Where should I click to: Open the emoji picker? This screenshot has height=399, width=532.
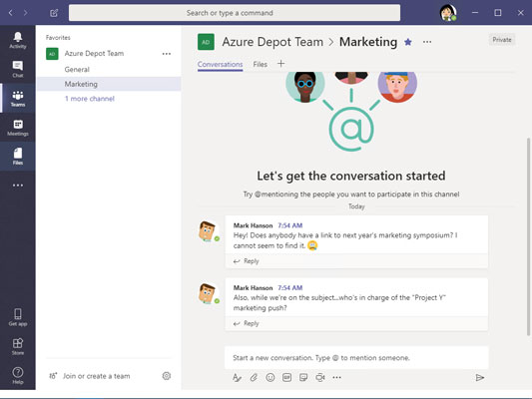pyautogui.click(x=270, y=377)
